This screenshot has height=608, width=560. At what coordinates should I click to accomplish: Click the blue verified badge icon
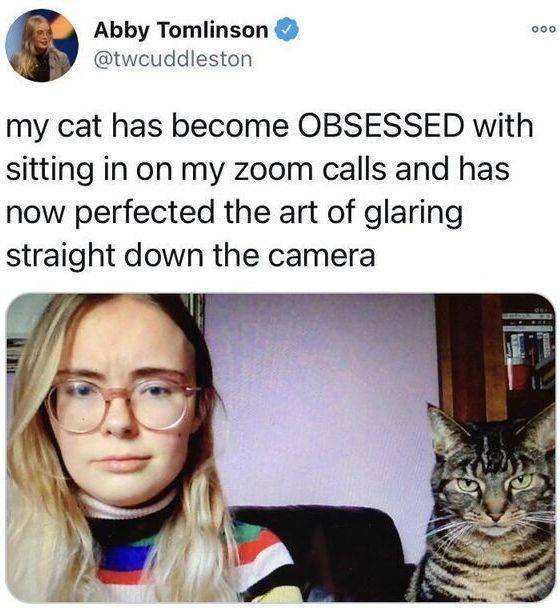point(287,29)
